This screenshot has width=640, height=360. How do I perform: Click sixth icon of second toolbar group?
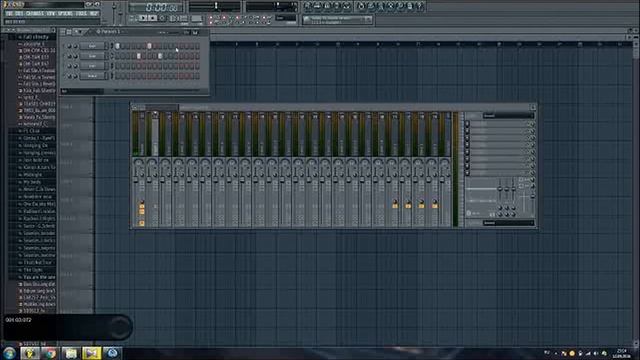click(x=410, y=6)
